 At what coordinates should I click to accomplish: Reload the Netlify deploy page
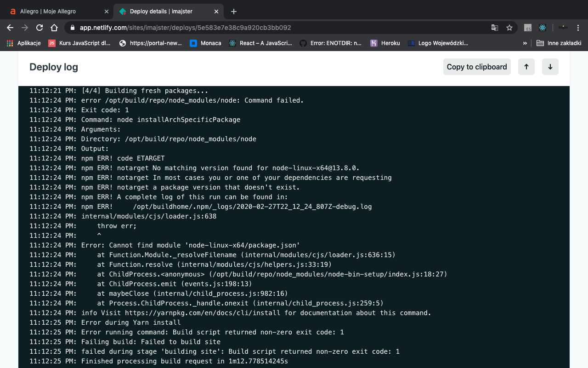click(x=39, y=28)
